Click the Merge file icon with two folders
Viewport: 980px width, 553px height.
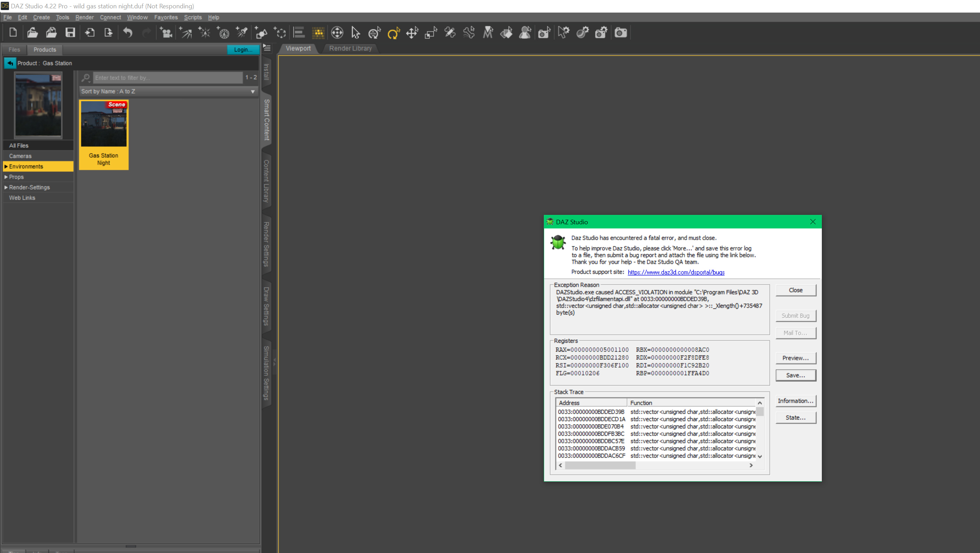coord(51,33)
